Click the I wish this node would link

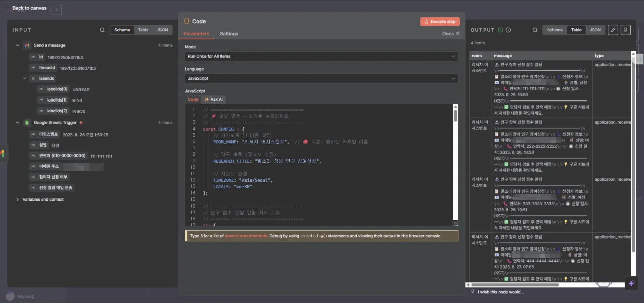(x=501, y=292)
